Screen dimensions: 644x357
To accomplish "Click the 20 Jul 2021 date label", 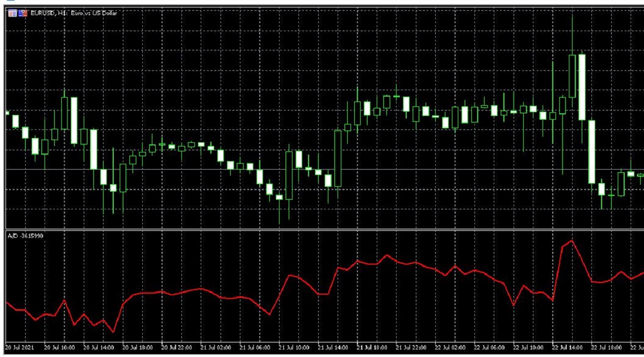I will [19, 348].
